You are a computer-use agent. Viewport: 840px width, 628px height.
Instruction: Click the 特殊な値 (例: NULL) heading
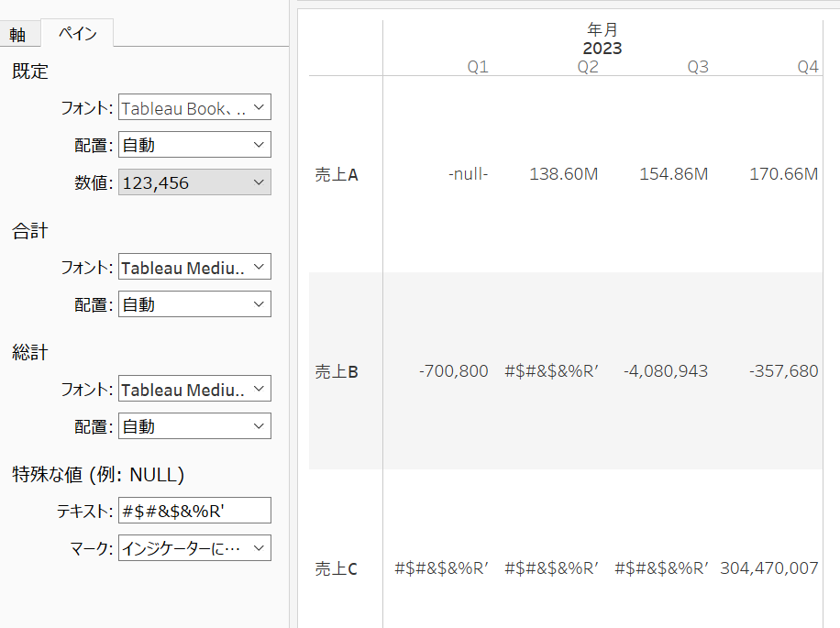[x=98, y=475]
